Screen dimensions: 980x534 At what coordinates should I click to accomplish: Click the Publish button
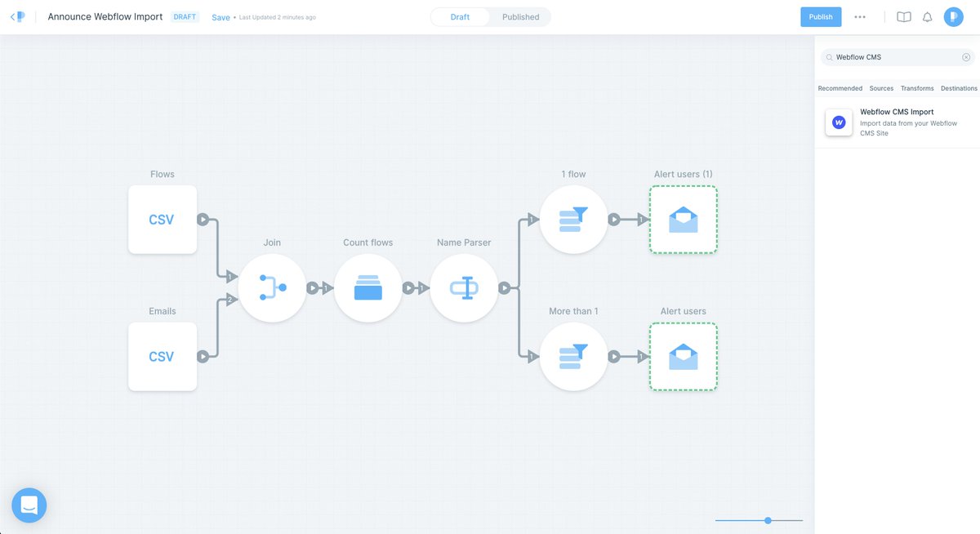click(x=821, y=17)
